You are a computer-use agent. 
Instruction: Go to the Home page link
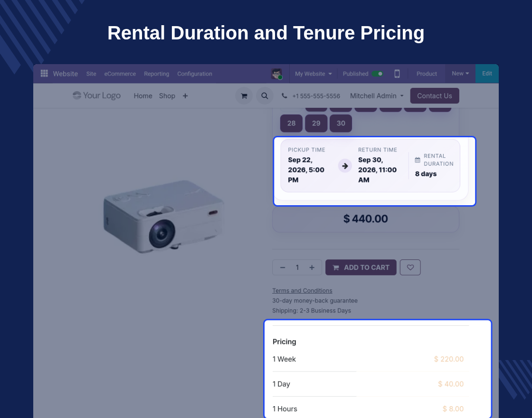pos(143,96)
